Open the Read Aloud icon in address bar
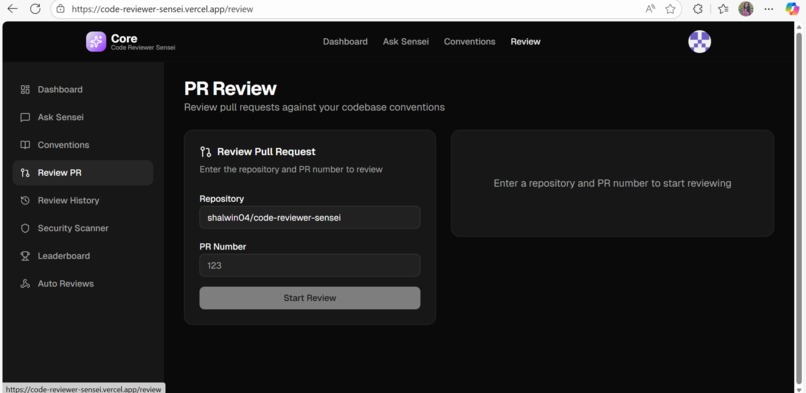 (650, 9)
